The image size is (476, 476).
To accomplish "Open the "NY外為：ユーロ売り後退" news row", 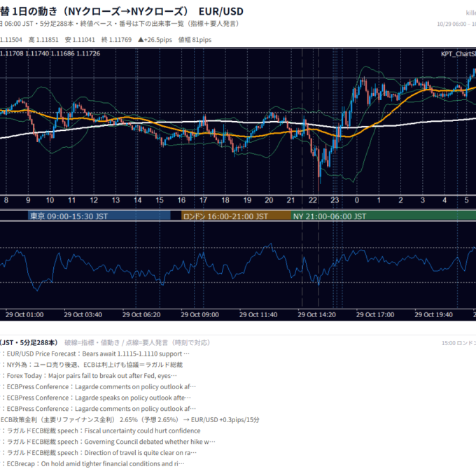I will (x=92, y=365).
